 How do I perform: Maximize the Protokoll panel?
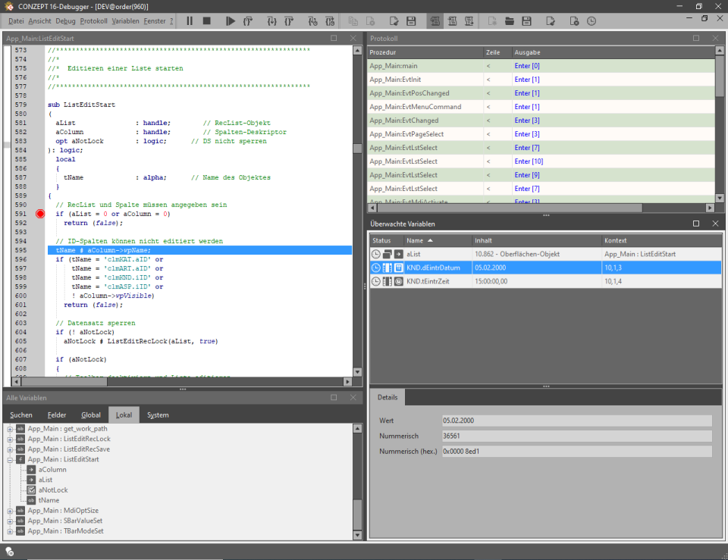tap(696, 38)
